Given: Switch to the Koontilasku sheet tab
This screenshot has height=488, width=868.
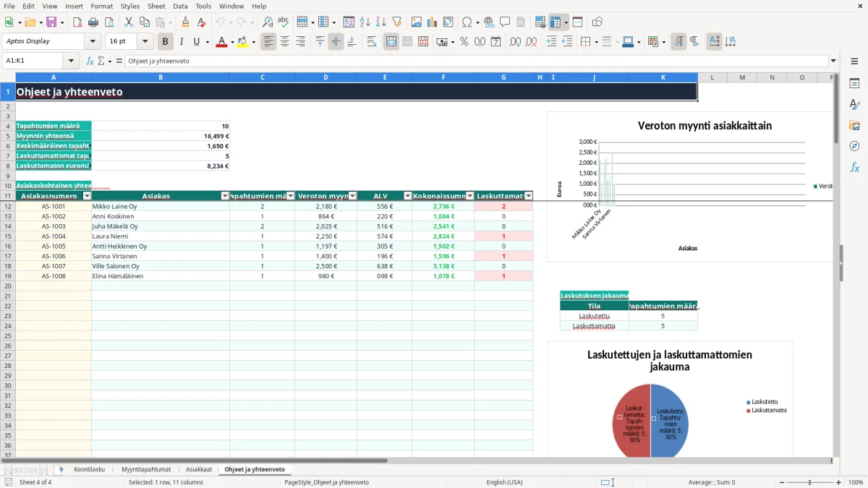Looking at the screenshot, I should [89, 469].
